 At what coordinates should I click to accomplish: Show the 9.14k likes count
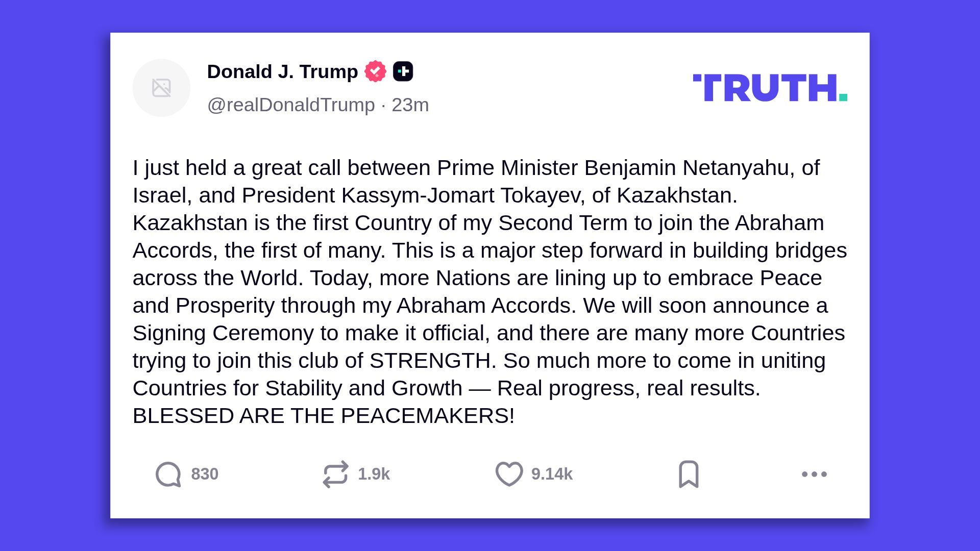(x=552, y=474)
